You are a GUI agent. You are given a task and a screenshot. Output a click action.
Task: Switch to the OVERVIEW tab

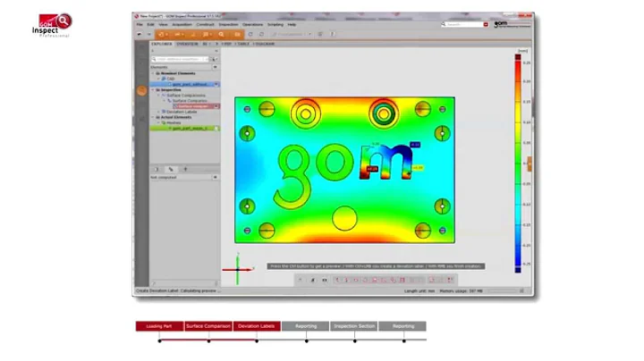coord(187,44)
